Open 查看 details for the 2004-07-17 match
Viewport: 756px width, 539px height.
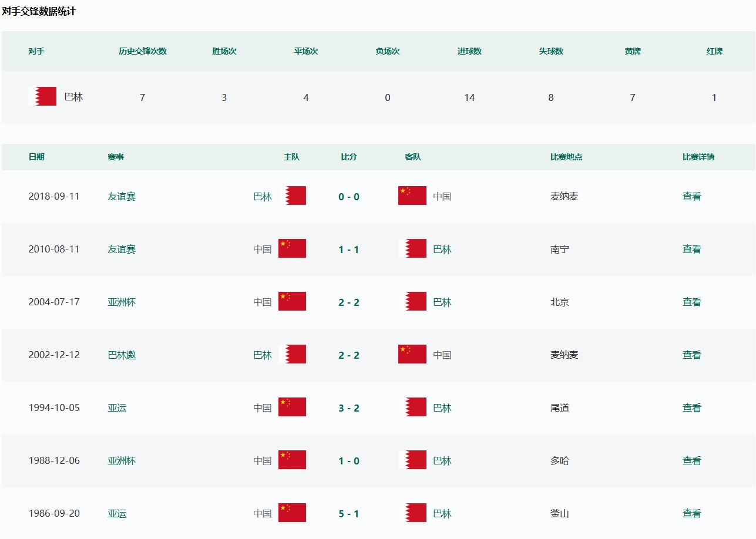(691, 302)
